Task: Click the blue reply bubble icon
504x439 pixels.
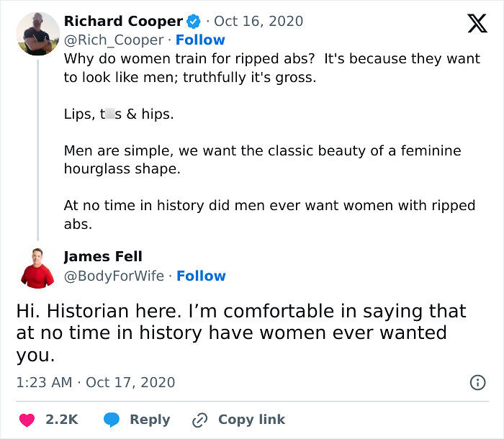Action: click(x=111, y=420)
